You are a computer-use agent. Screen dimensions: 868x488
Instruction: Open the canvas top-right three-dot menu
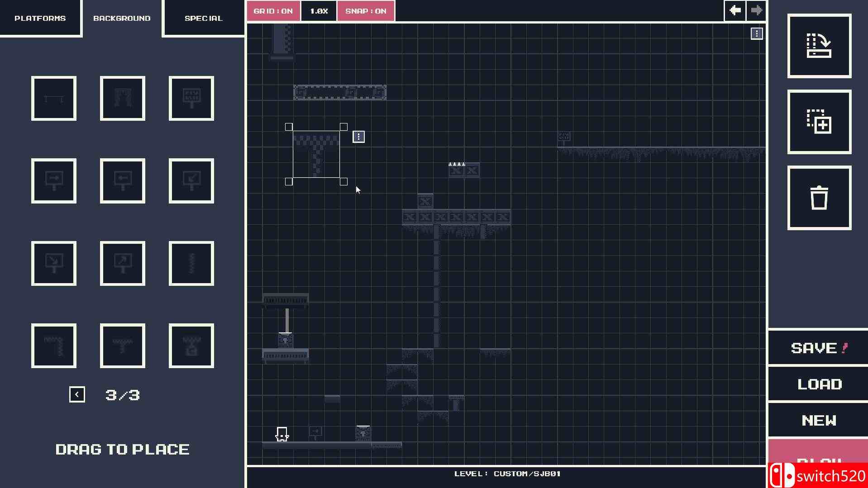pos(757,34)
